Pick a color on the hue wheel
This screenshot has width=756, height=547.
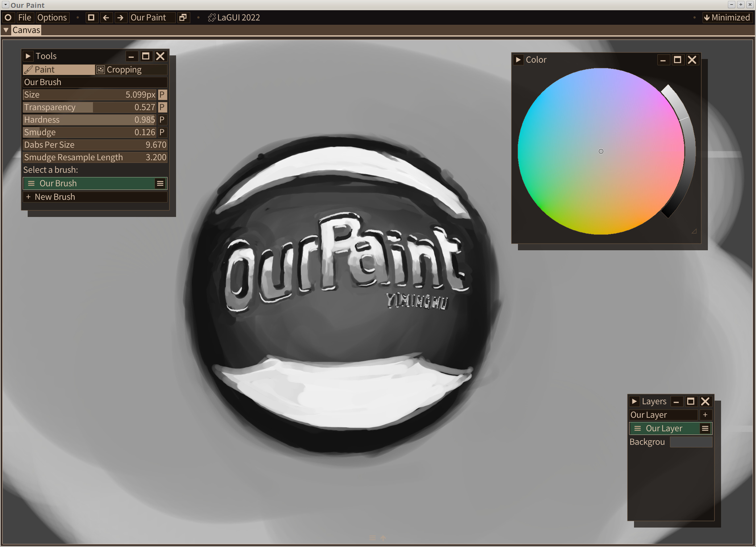click(x=601, y=151)
